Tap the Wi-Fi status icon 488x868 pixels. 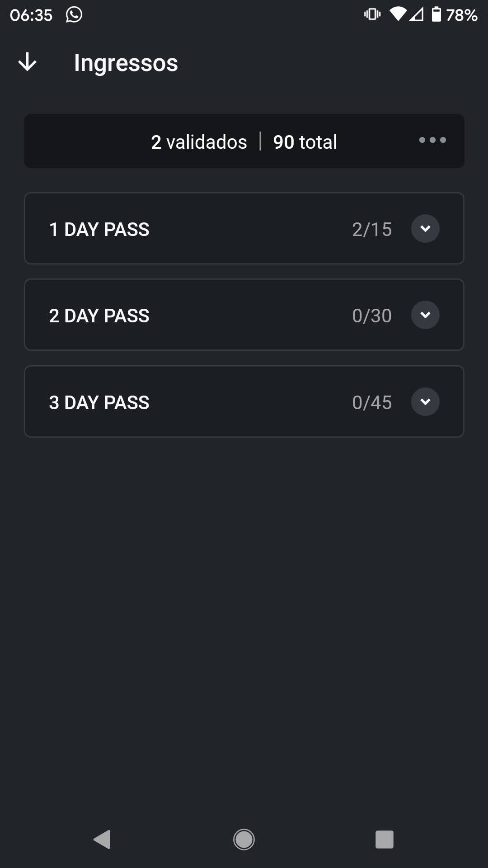[398, 14]
